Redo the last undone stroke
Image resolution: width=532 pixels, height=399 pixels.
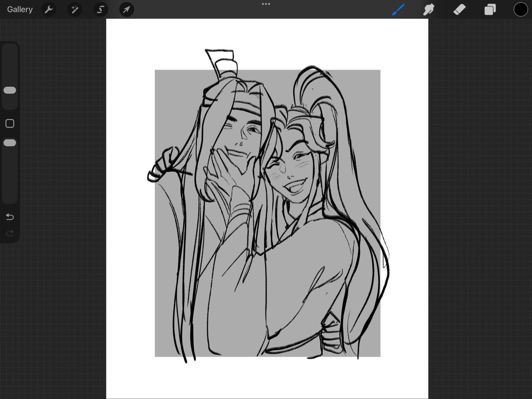pos(10,233)
